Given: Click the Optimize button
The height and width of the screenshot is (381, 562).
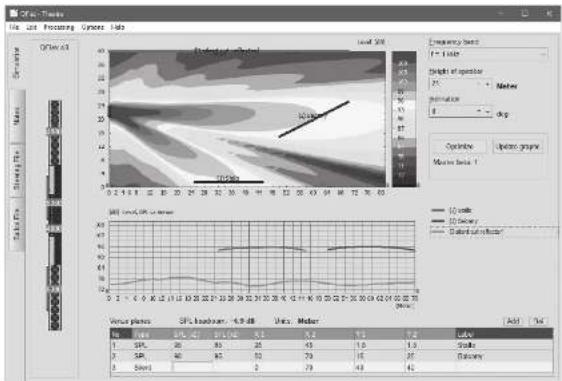Looking at the screenshot, I should tap(459, 146).
